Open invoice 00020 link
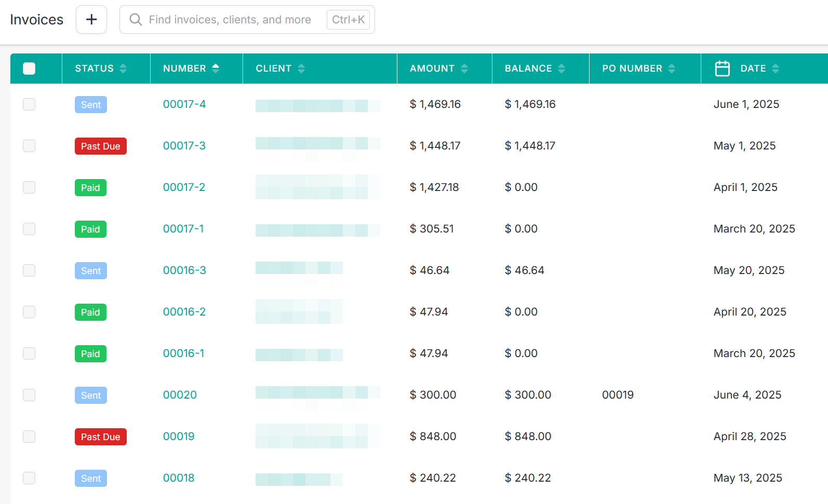 pyautogui.click(x=180, y=395)
